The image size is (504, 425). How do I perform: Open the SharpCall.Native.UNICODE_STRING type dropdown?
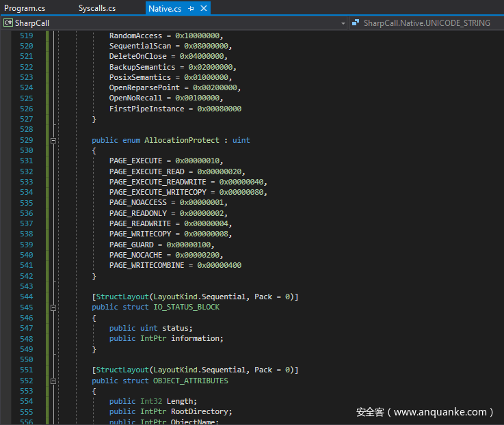click(x=427, y=23)
